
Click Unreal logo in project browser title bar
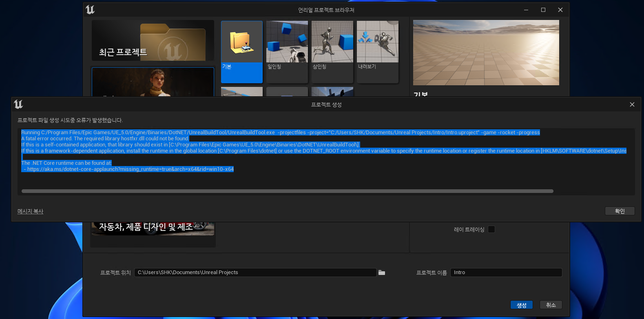pos(90,10)
